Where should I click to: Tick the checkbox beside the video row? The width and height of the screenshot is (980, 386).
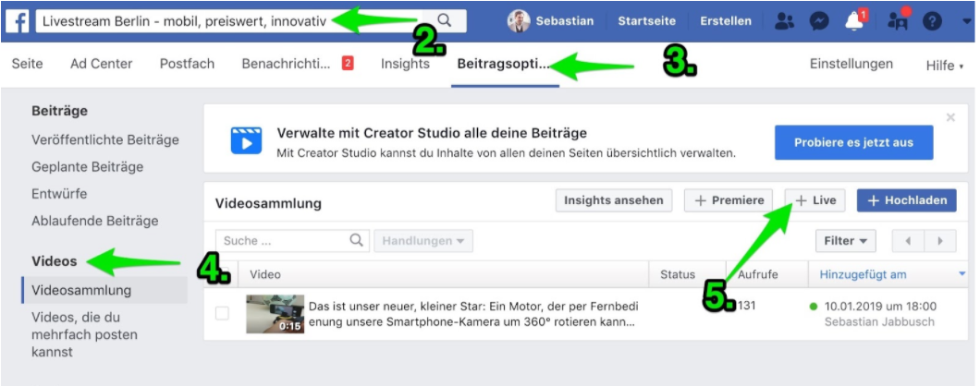point(222,313)
